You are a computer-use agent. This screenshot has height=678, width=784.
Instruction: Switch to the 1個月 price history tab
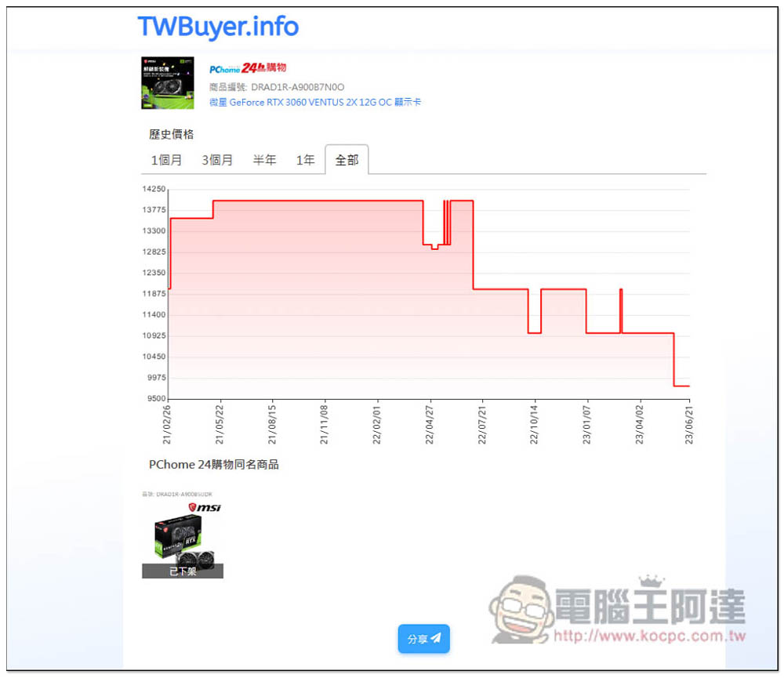(x=166, y=160)
